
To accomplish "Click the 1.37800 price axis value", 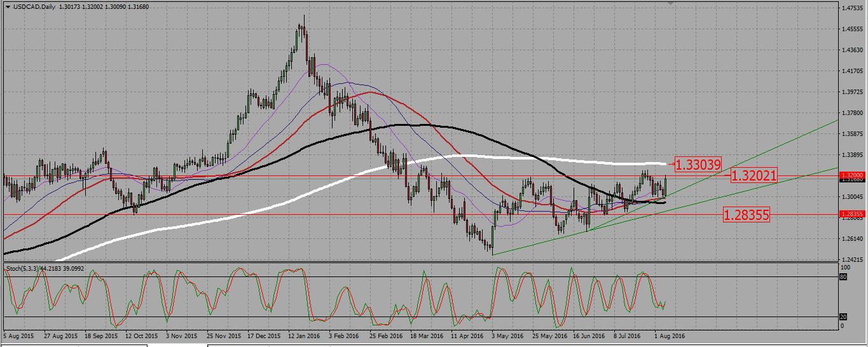I will (851, 113).
